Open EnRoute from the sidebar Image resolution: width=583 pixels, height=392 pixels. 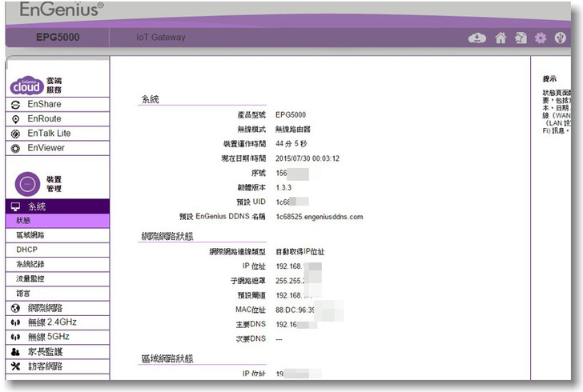[x=44, y=119]
